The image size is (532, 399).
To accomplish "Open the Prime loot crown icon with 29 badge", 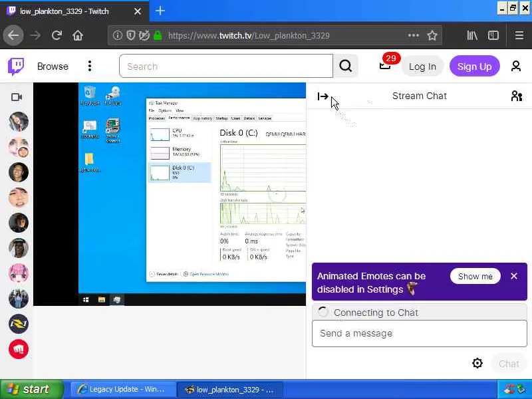I will tap(386, 65).
